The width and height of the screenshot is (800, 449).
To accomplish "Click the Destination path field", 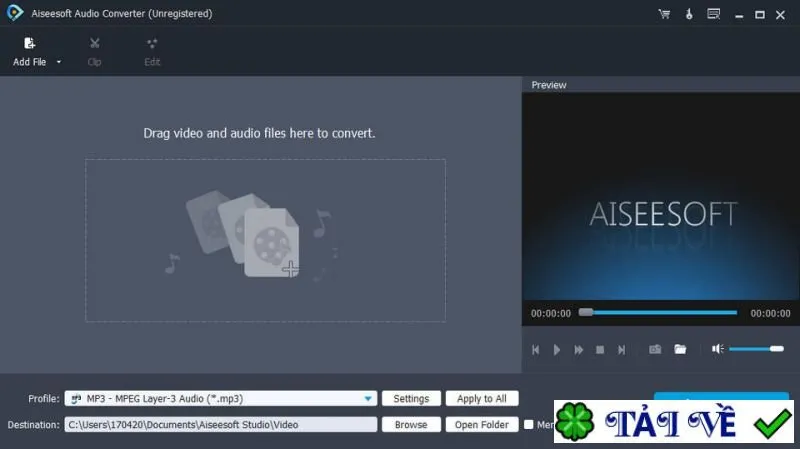I will coord(221,425).
